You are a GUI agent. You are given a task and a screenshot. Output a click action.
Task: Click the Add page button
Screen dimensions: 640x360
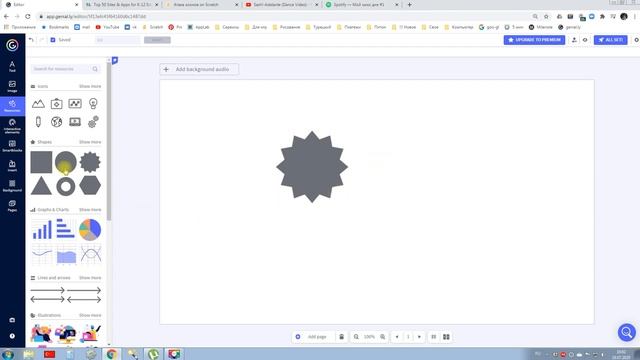tap(312, 337)
